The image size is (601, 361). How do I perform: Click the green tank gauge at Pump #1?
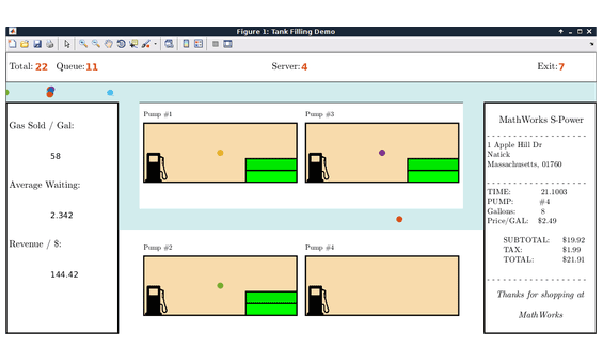[x=271, y=170]
